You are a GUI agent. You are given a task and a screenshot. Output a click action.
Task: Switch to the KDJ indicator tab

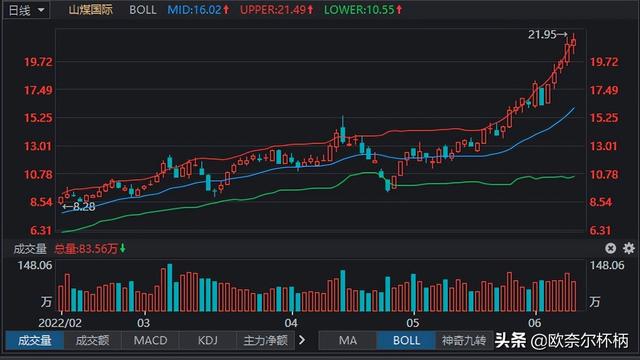(208, 340)
